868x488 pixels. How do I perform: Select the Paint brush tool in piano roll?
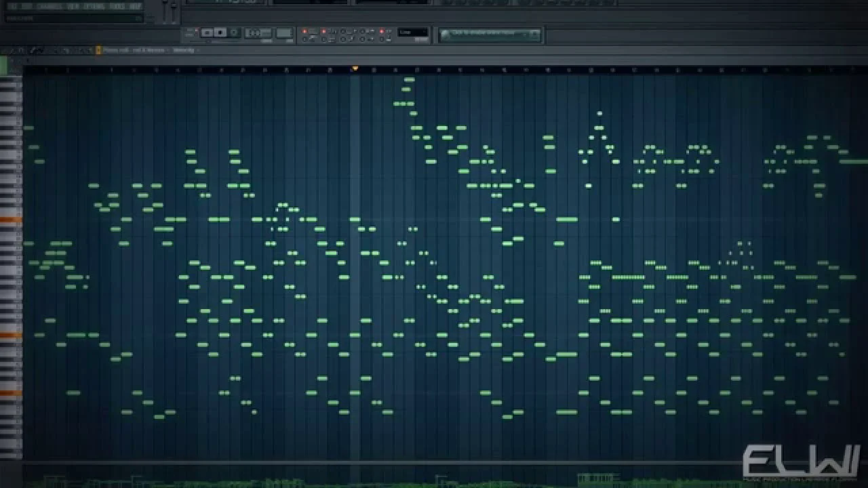pos(41,50)
